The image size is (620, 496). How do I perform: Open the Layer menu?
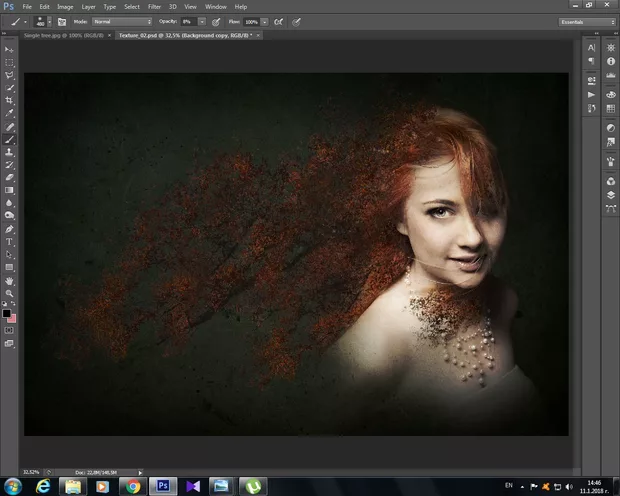tap(87, 6)
